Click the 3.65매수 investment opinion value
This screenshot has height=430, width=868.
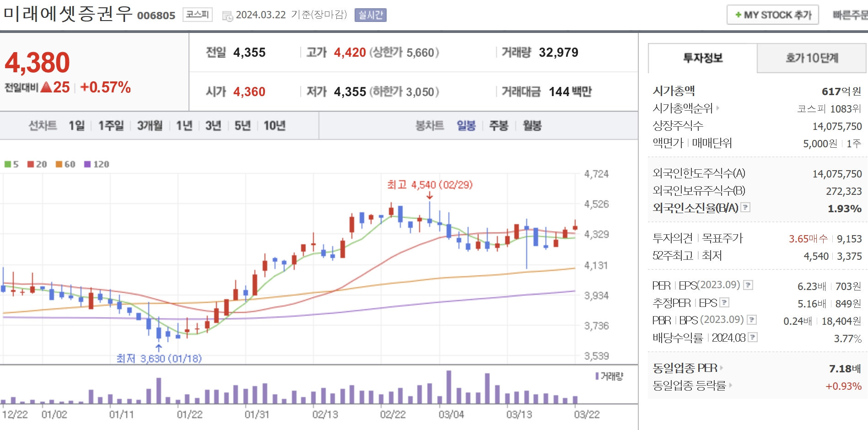(808, 239)
